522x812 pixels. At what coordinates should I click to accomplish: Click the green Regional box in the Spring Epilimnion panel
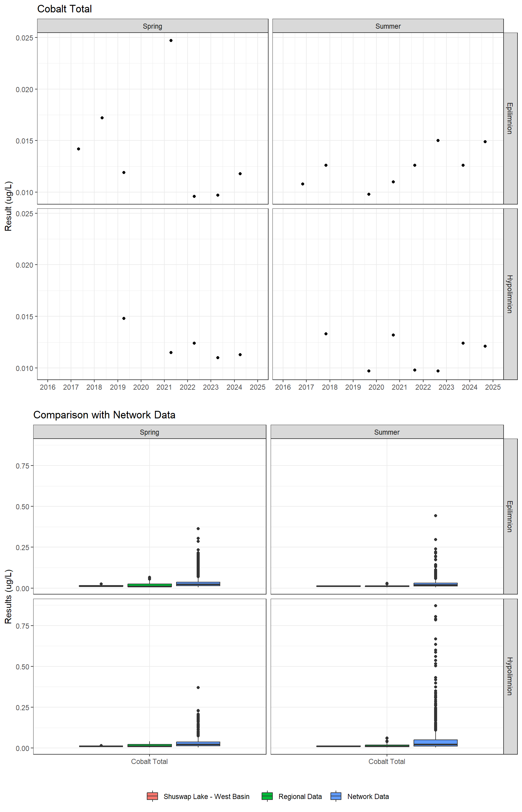tap(150, 585)
